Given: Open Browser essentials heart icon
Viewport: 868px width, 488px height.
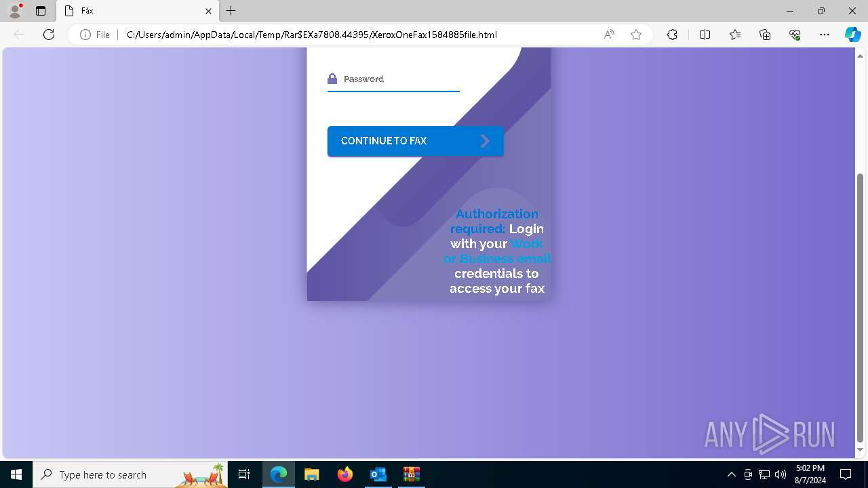Looking at the screenshot, I should click(x=795, y=35).
